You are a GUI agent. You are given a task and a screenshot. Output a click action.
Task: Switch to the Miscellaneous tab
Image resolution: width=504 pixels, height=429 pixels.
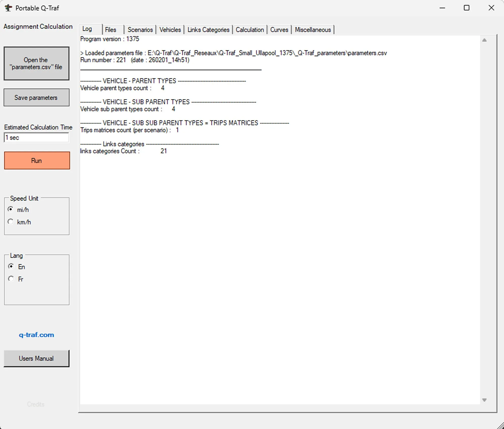coord(313,30)
